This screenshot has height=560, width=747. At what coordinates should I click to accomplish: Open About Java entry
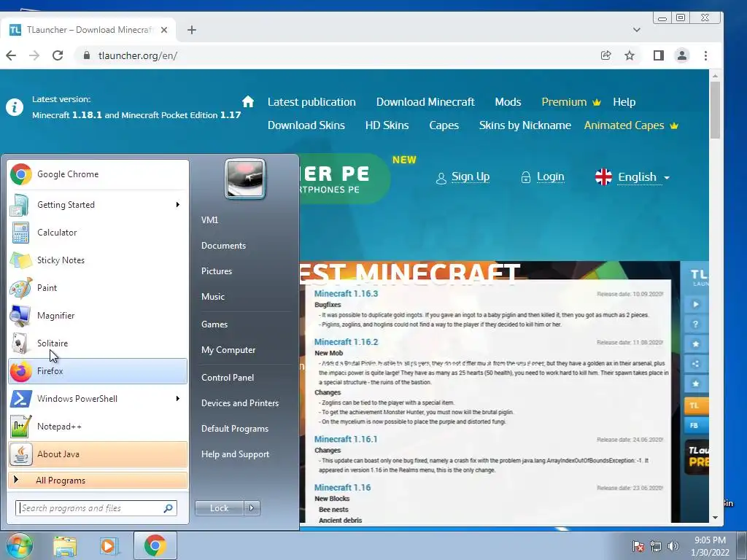[x=98, y=454]
